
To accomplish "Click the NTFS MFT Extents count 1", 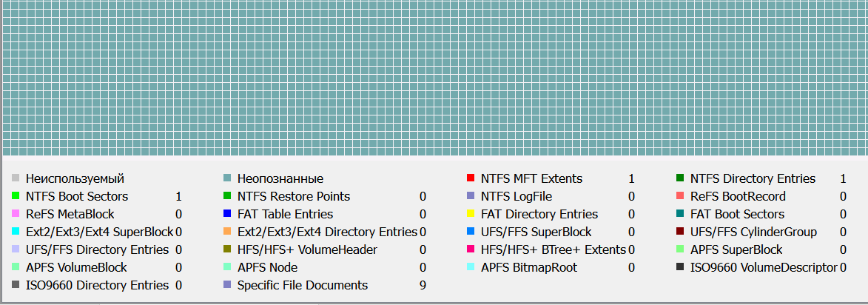I will click(x=632, y=179).
